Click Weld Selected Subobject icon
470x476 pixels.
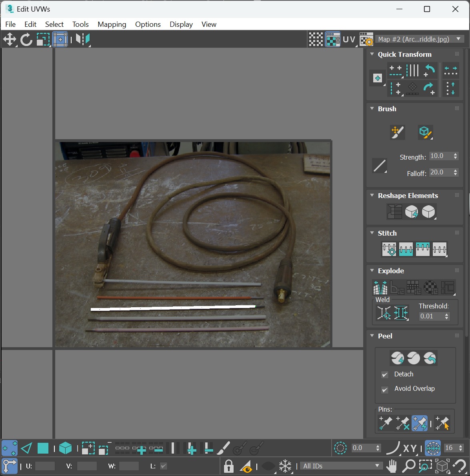[401, 313]
